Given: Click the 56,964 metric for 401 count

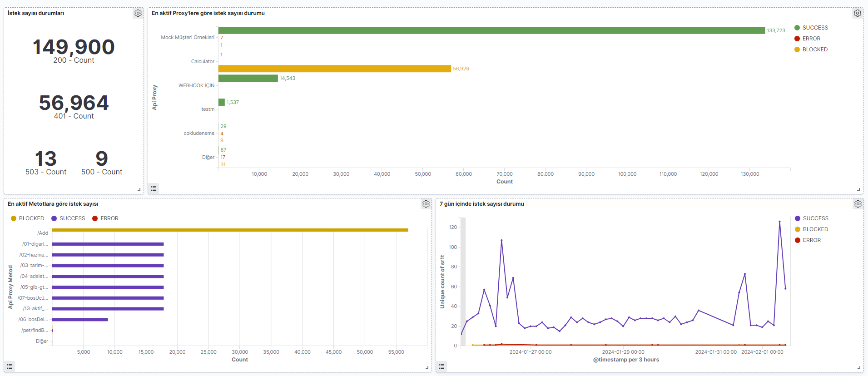Looking at the screenshot, I should tap(74, 103).
